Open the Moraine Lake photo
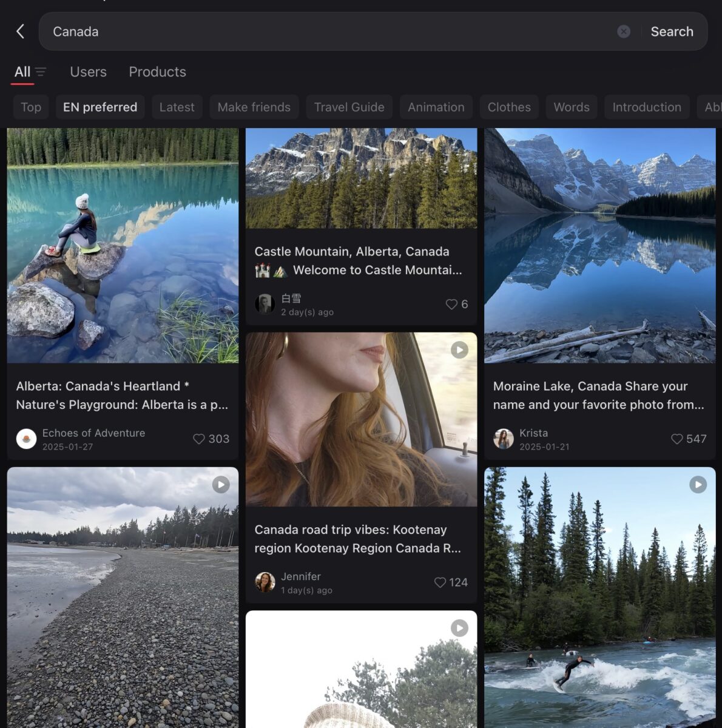 pyautogui.click(x=599, y=245)
